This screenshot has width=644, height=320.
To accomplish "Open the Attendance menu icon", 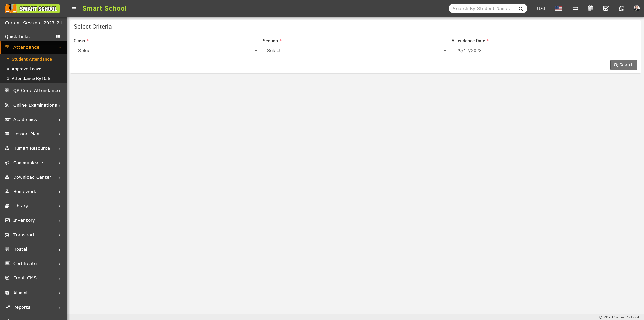I will 7,47.
